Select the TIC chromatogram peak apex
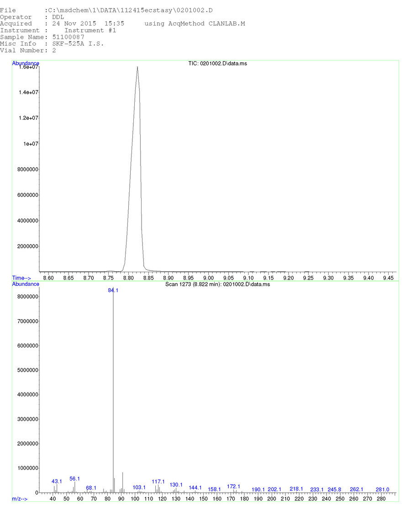 coord(137,67)
